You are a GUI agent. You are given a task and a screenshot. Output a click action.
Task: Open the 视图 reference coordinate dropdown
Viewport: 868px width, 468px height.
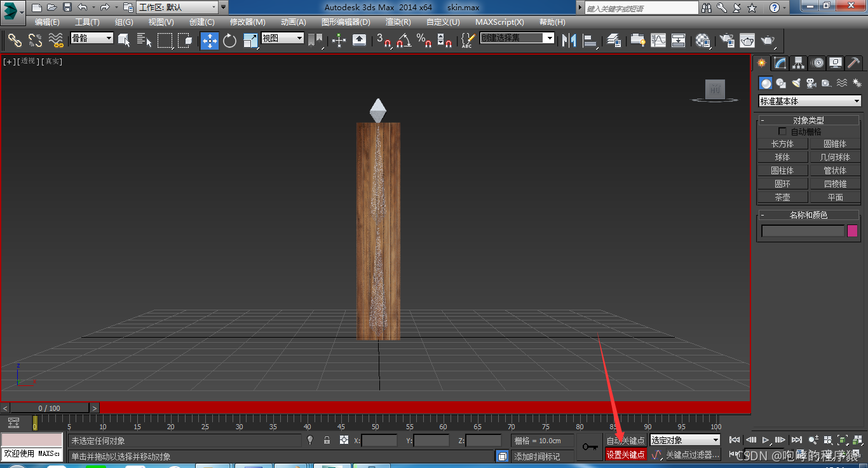[x=282, y=38]
